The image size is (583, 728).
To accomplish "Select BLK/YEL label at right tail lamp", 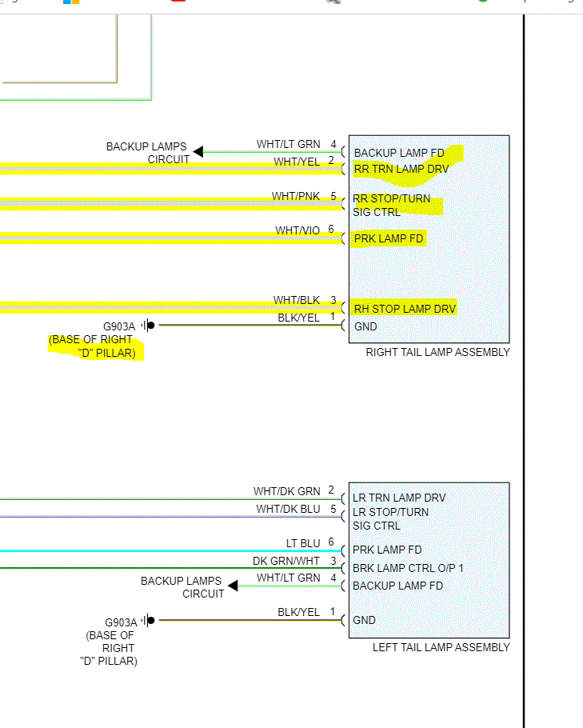I will pos(298,318).
